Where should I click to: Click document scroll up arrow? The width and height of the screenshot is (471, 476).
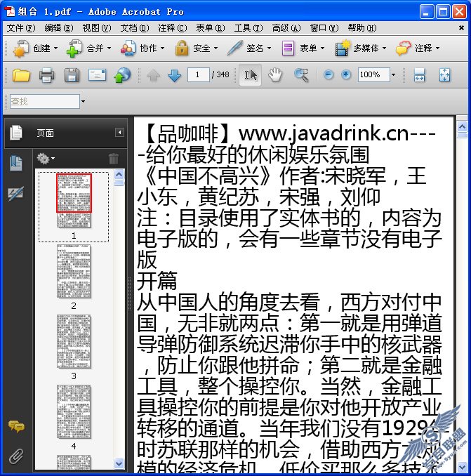tap(462, 126)
